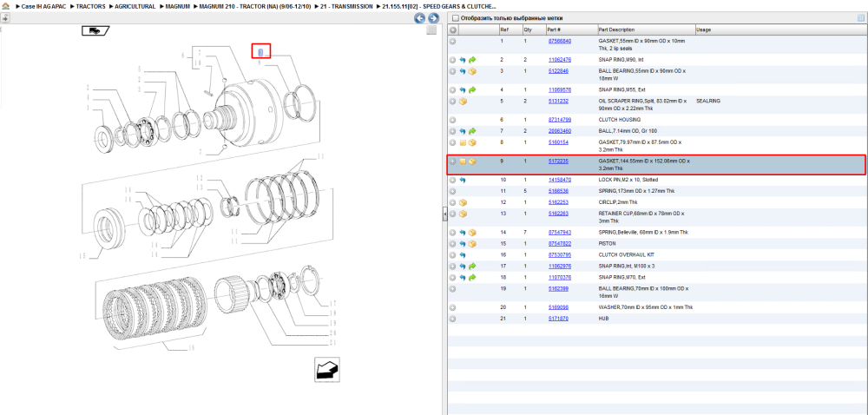
Task: Click the plus icon on the HUB row
Action: [453, 319]
